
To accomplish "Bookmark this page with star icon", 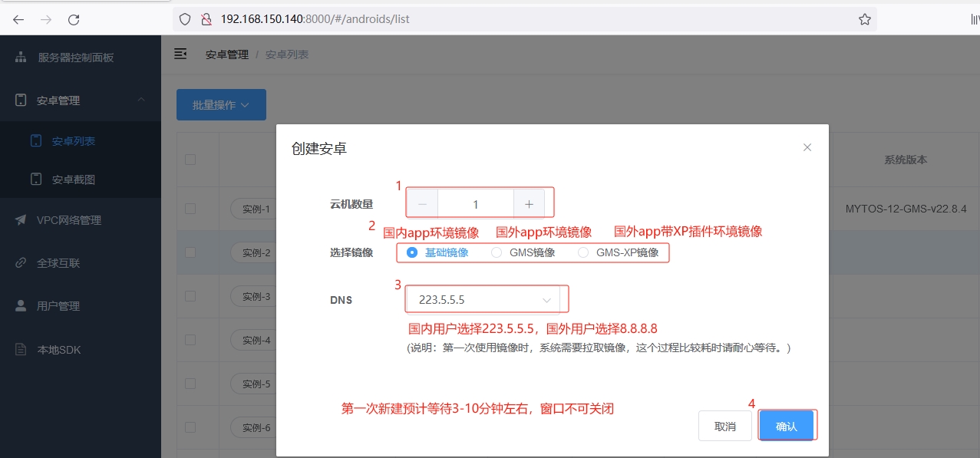I will 864,19.
